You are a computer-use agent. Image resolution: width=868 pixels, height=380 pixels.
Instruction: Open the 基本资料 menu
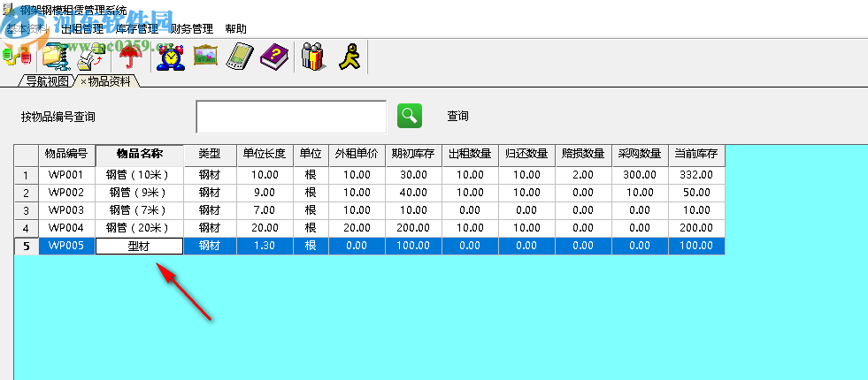(27, 29)
